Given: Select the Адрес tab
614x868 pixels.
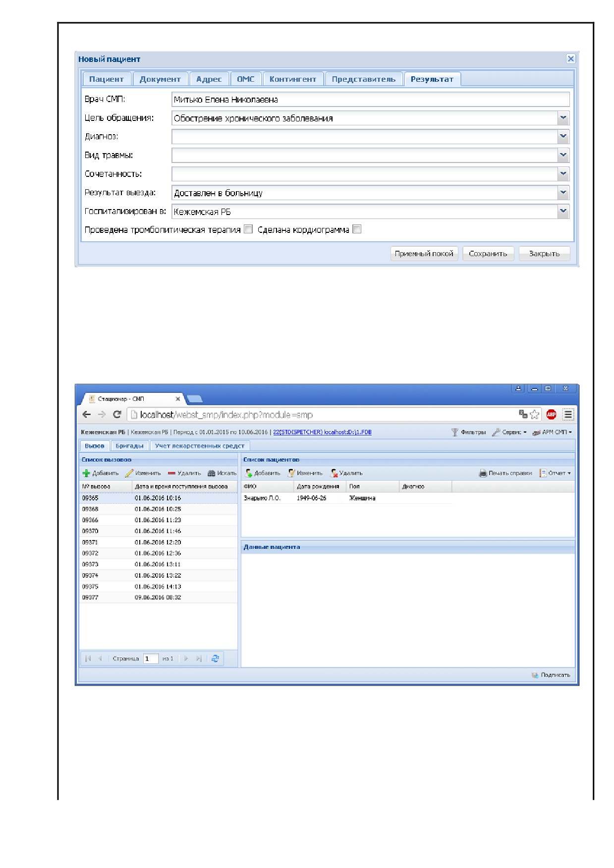Looking at the screenshot, I should tap(209, 79).
